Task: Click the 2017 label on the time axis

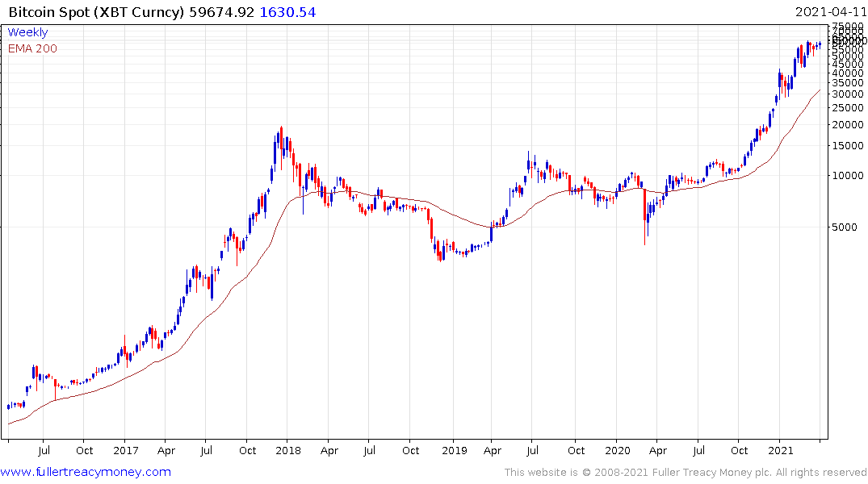Action: (126, 450)
